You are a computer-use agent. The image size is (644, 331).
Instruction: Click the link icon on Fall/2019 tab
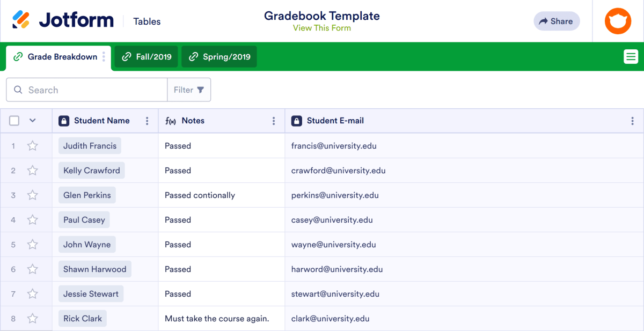point(127,56)
